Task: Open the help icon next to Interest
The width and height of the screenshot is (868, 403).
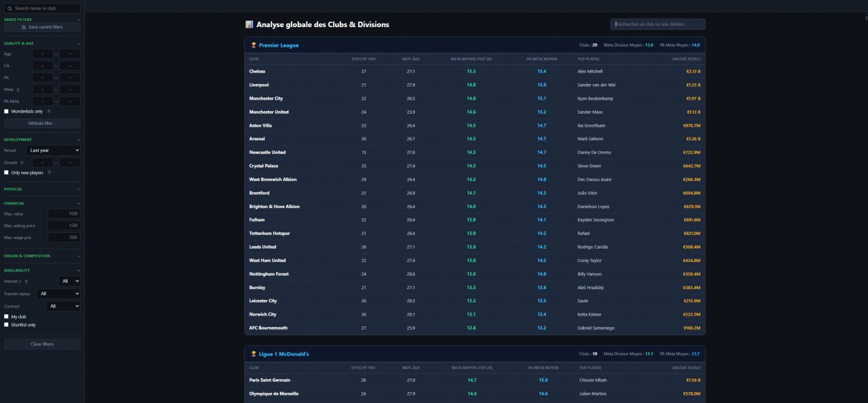Action: (x=25, y=281)
